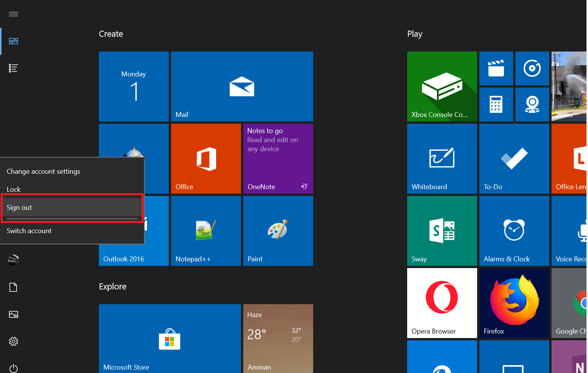The image size is (588, 373).
Task: Open the Voice Recorder tile
Action: click(x=569, y=231)
